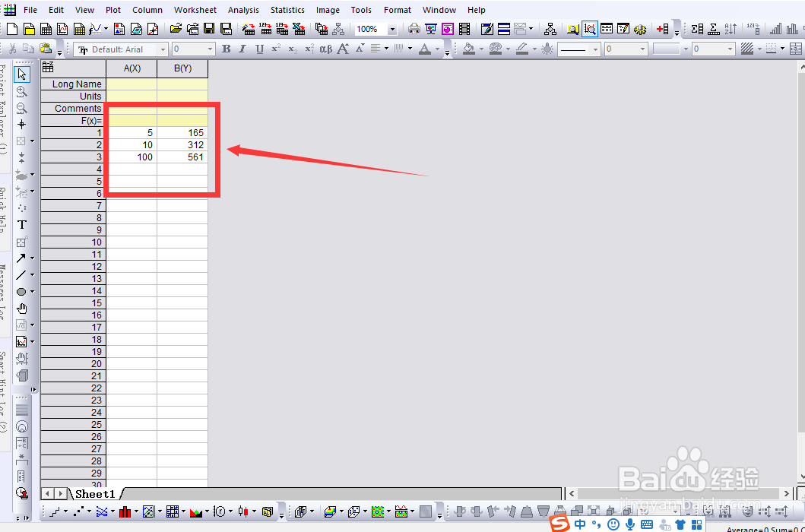Create a new project
Screen dimensions: 805x532
[x=12, y=29]
